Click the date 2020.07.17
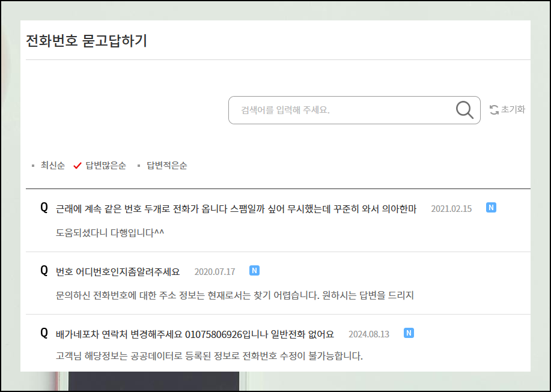The image size is (551, 392). click(215, 271)
